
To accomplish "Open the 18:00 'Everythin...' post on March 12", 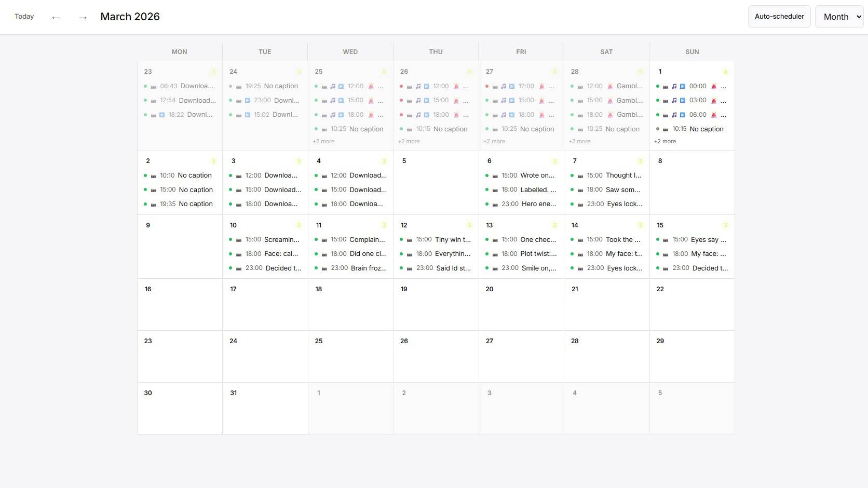I will (x=436, y=254).
